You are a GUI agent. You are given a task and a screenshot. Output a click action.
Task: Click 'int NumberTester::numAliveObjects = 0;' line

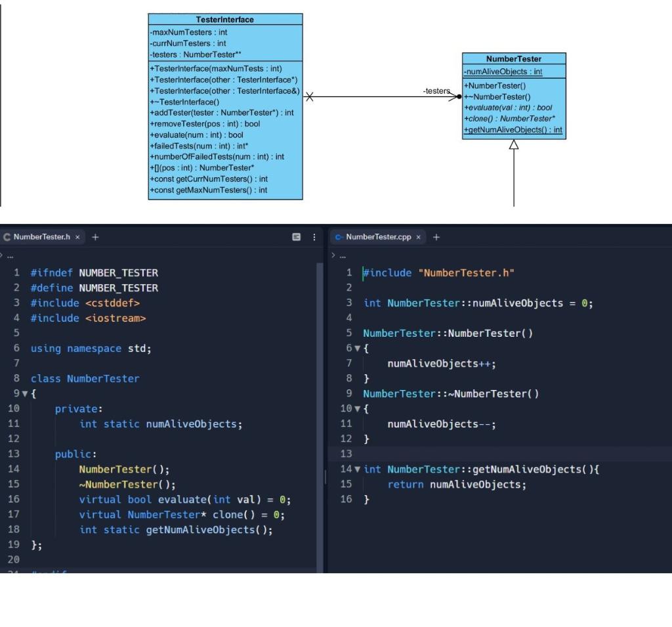[478, 303]
